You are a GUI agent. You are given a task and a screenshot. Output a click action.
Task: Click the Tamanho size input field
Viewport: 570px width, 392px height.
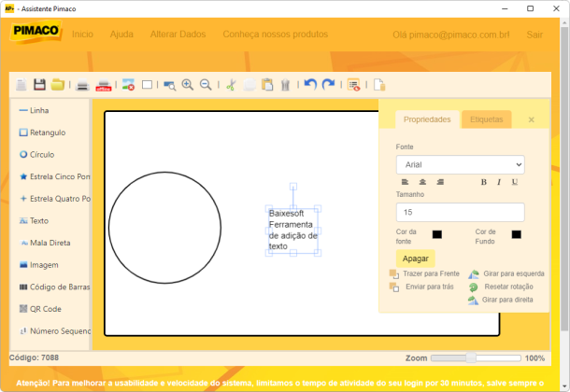click(x=461, y=213)
